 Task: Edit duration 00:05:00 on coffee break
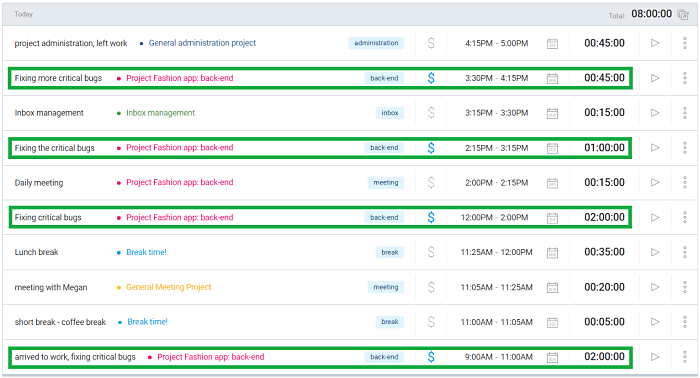(x=604, y=322)
